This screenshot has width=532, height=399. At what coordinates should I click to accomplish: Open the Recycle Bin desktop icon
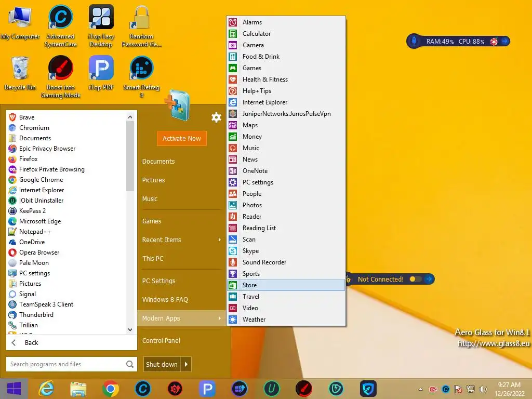(20, 74)
